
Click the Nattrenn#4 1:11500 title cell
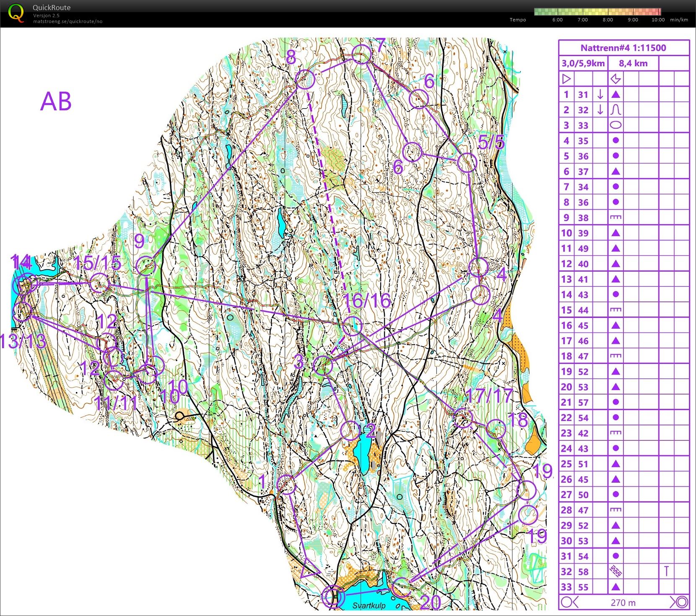point(623,48)
